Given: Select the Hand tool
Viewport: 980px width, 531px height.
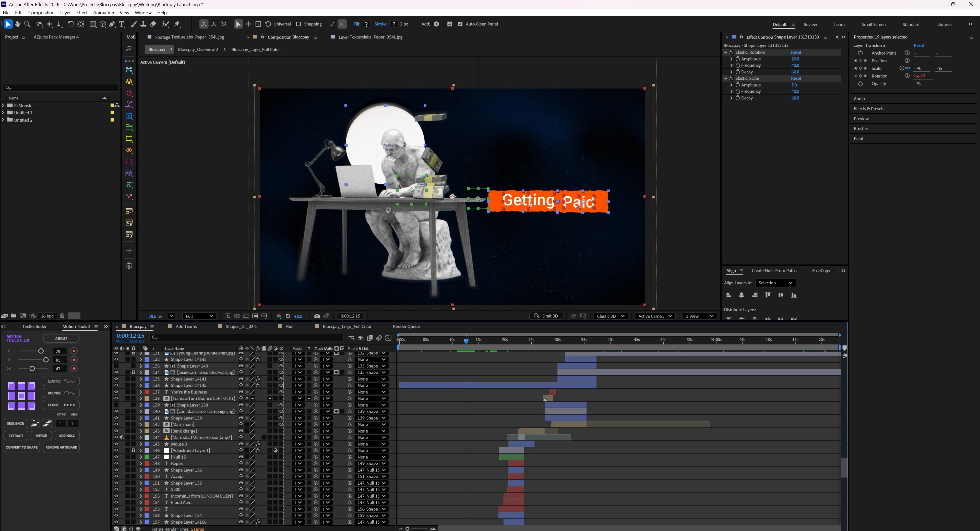Looking at the screenshot, I should [18, 24].
